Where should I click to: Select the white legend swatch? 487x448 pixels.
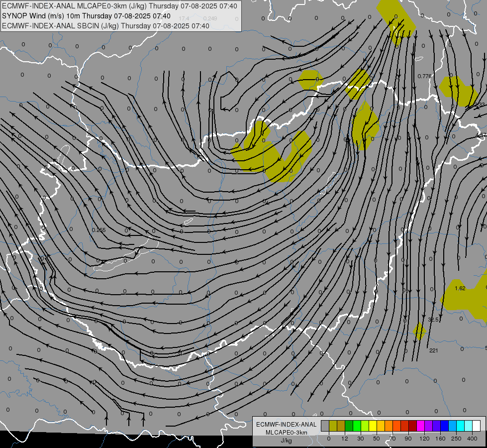coord(477,426)
